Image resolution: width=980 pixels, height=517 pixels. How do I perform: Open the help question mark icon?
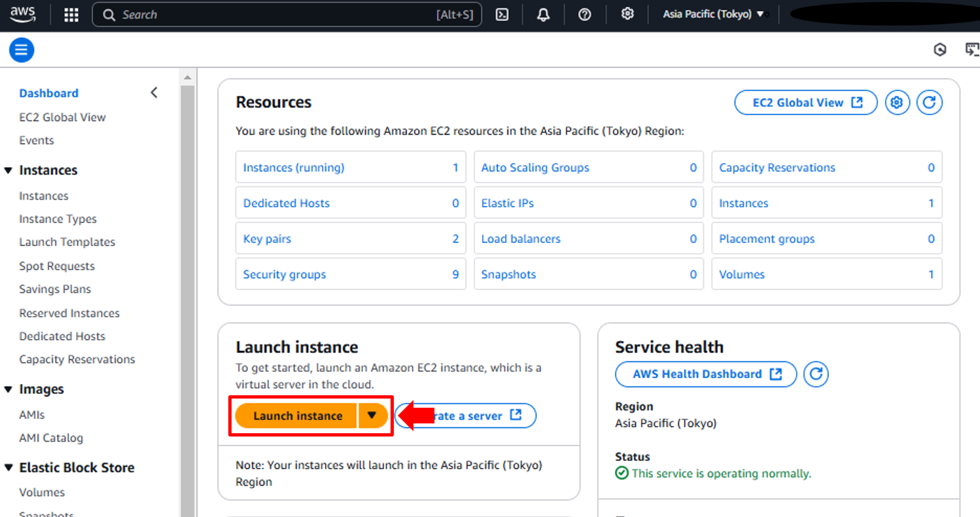pyautogui.click(x=585, y=15)
